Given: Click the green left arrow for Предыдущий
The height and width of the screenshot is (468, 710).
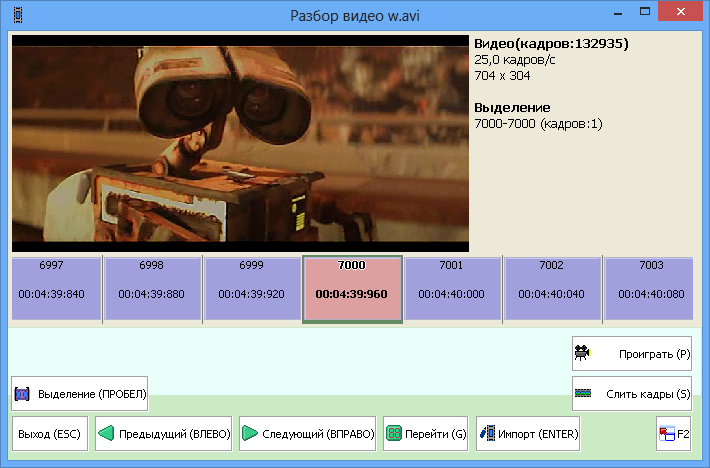Looking at the screenshot, I should [106, 433].
